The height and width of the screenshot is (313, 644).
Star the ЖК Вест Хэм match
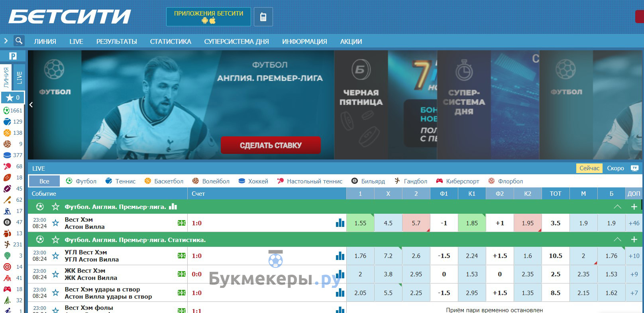tap(55, 274)
